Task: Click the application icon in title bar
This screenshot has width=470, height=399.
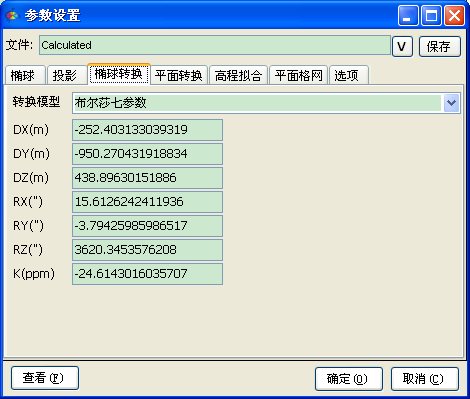Action: (x=12, y=15)
